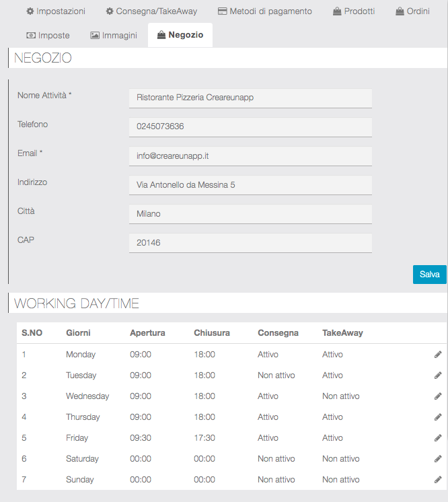Open the Immagini tab
The image size is (448, 502).
click(x=114, y=35)
